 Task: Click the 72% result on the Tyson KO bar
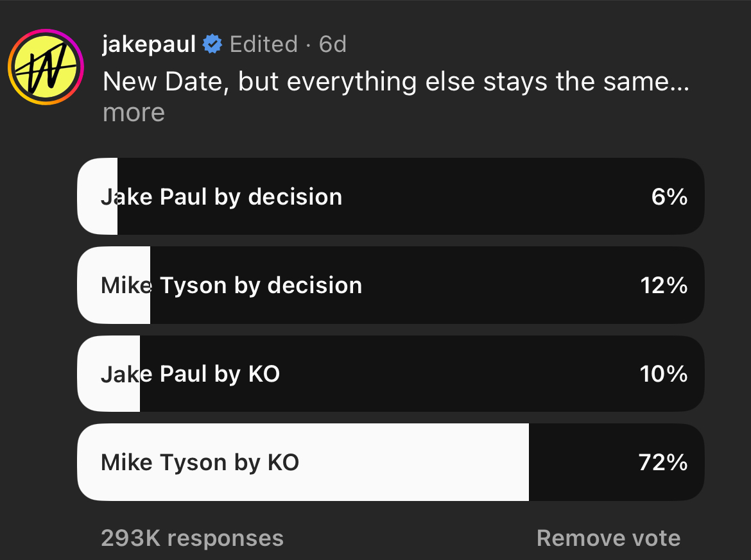[663, 462]
